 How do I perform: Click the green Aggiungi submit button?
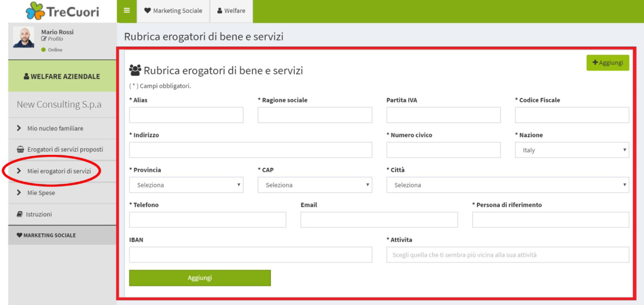(x=200, y=278)
